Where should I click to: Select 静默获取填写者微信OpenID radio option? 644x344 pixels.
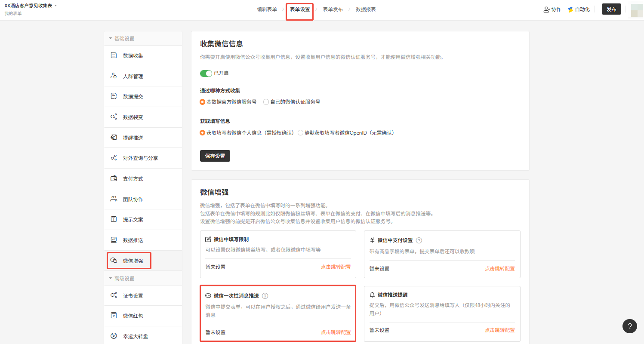300,133
